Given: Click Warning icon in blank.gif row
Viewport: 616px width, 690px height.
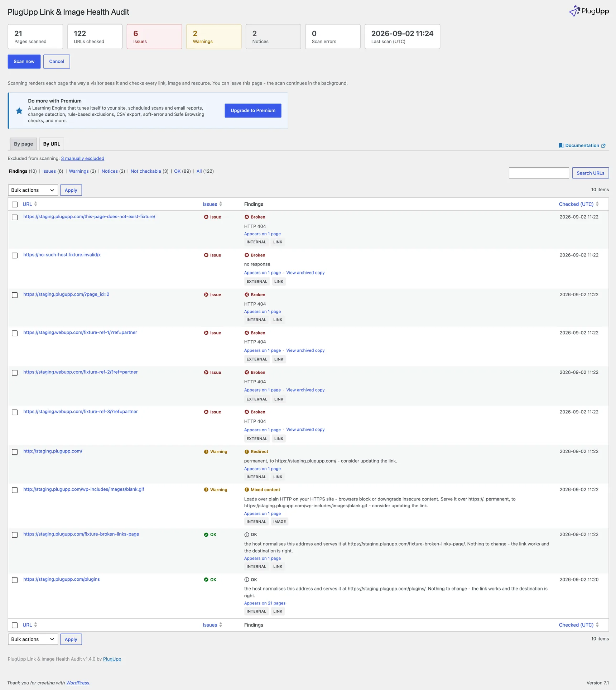Looking at the screenshot, I should pos(206,490).
